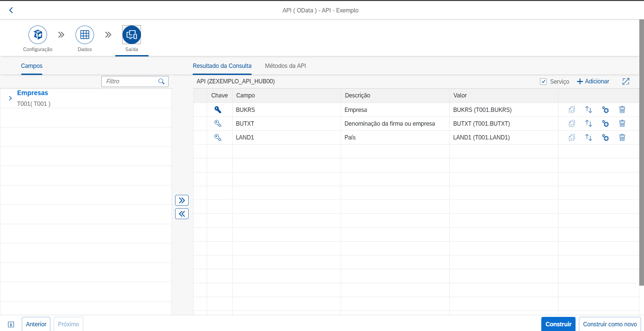
Task: Delete the BUKRS field row
Action: pyautogui.click(x=622, y=110)
